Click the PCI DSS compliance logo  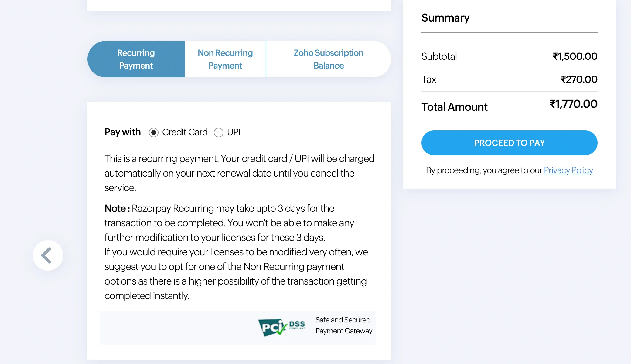point(281,327)
